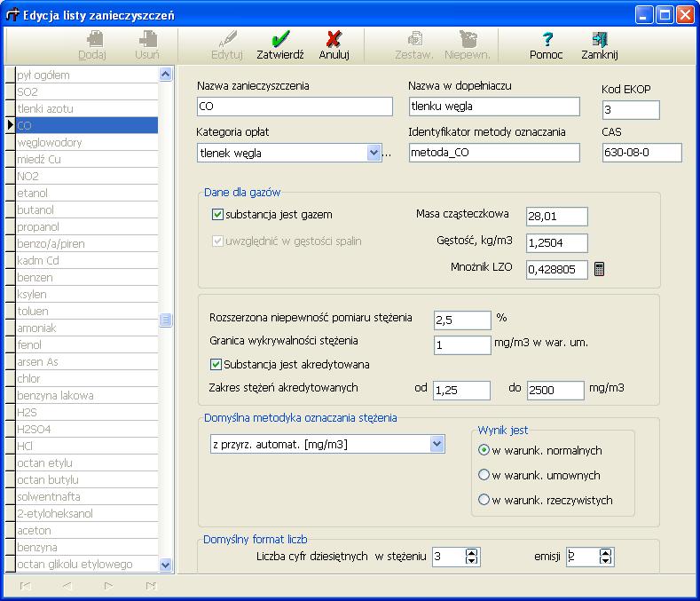700x601 pixels.
Task: Select 'NO2' list row
Action: tap(87, 176)
